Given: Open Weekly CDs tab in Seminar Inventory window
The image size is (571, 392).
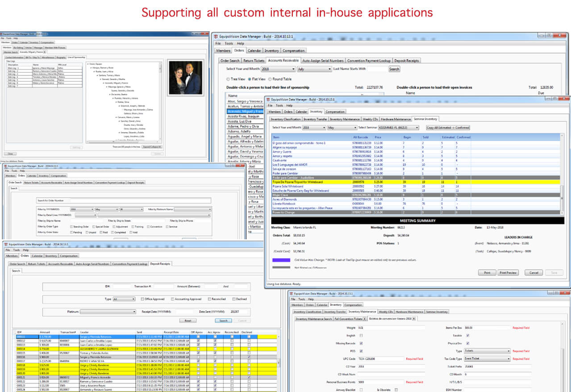Looking at the screenshot, I should pyautogui.click(x=370, y=119).
